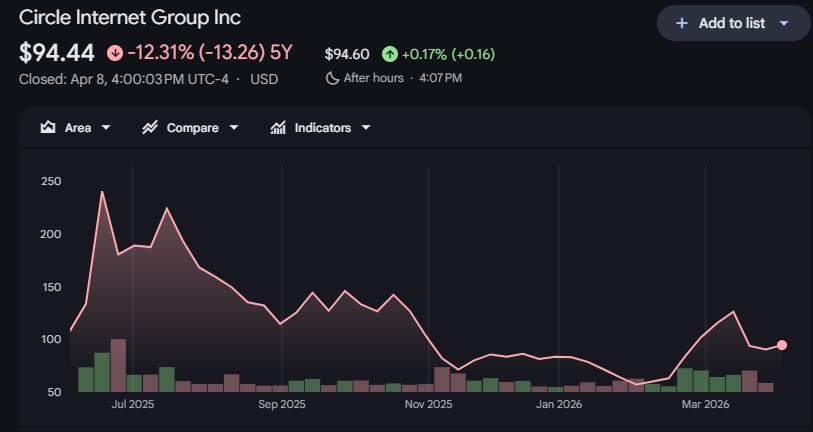Click the plus icon in Add to list
813x432 pixels.
click(682, 23)
